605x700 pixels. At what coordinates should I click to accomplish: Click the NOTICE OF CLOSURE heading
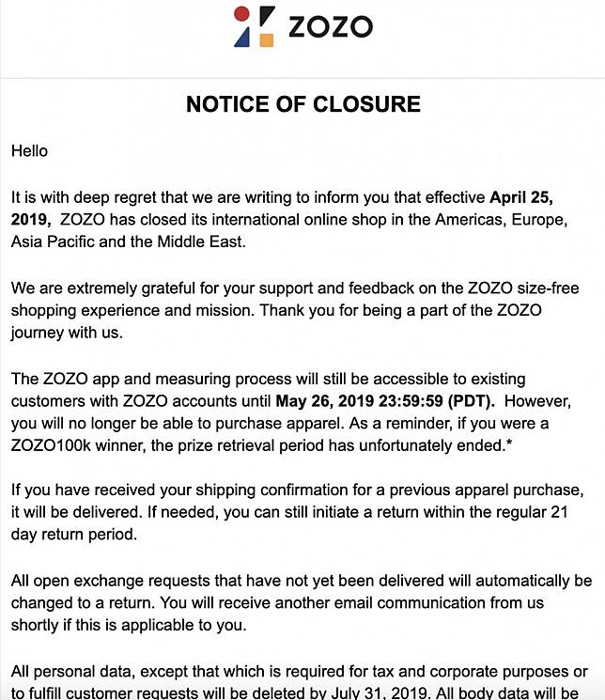click(302, 104)
